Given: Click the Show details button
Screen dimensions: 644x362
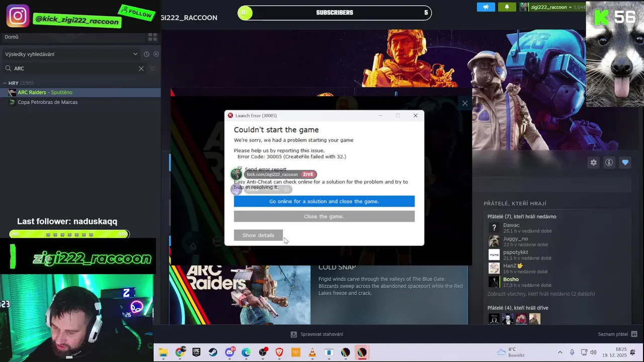Looking at the screenshot, I should (258, 235).
